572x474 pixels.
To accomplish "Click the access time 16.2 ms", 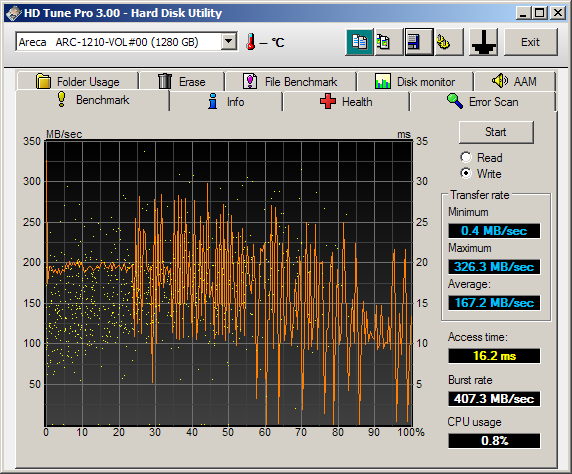I will click(x=494, y=356).
